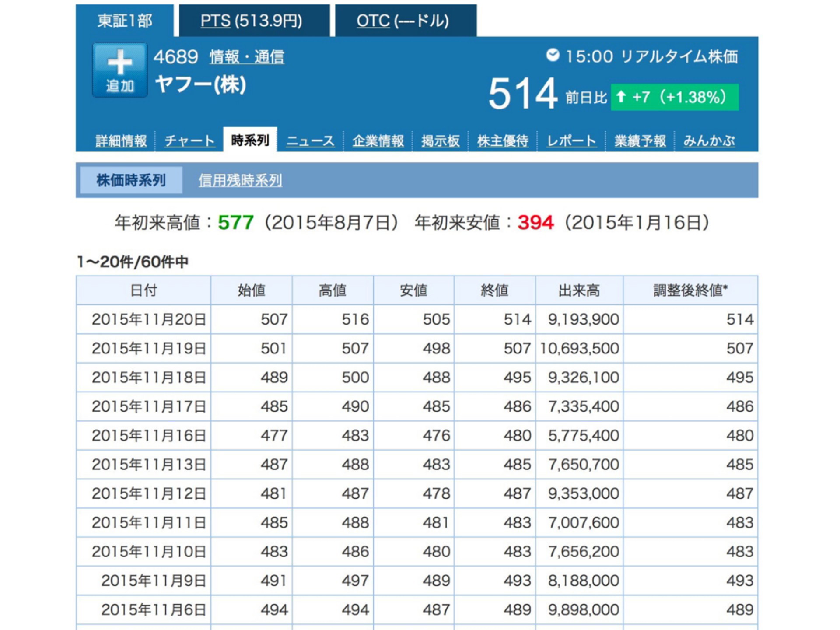
Task: Click the large current price 514
Action: pyautogui.click(x=523, y=93)
